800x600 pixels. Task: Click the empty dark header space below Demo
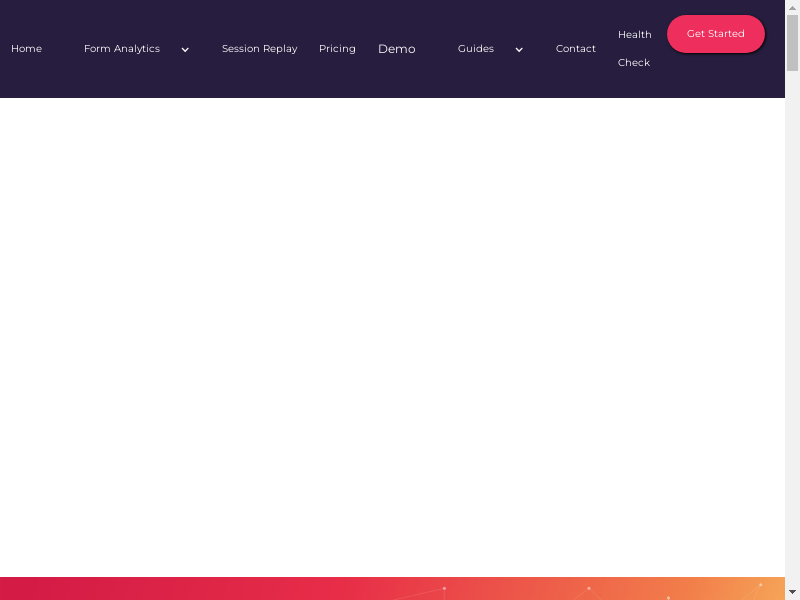[396, 82]
